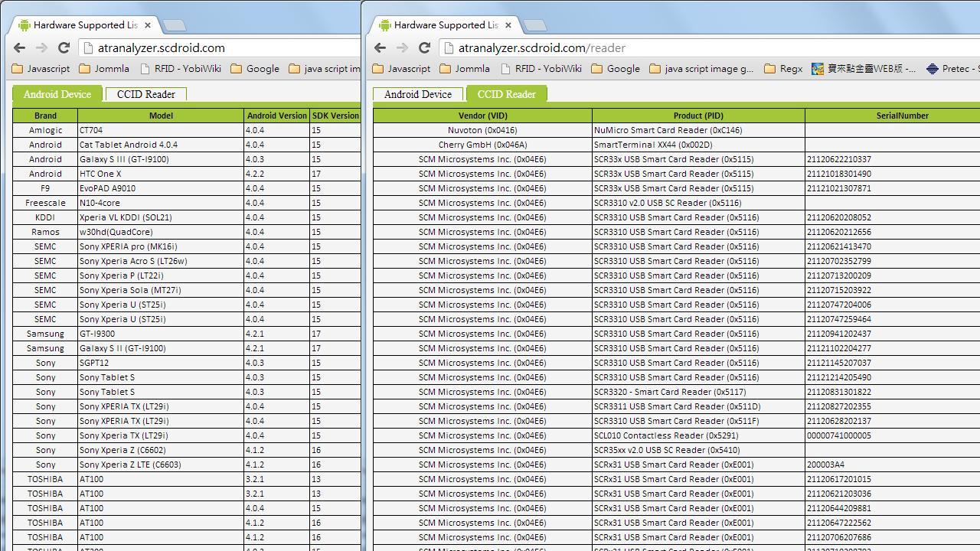
Task: Open Javascript bookmark folder in left window
Action: 41,68
